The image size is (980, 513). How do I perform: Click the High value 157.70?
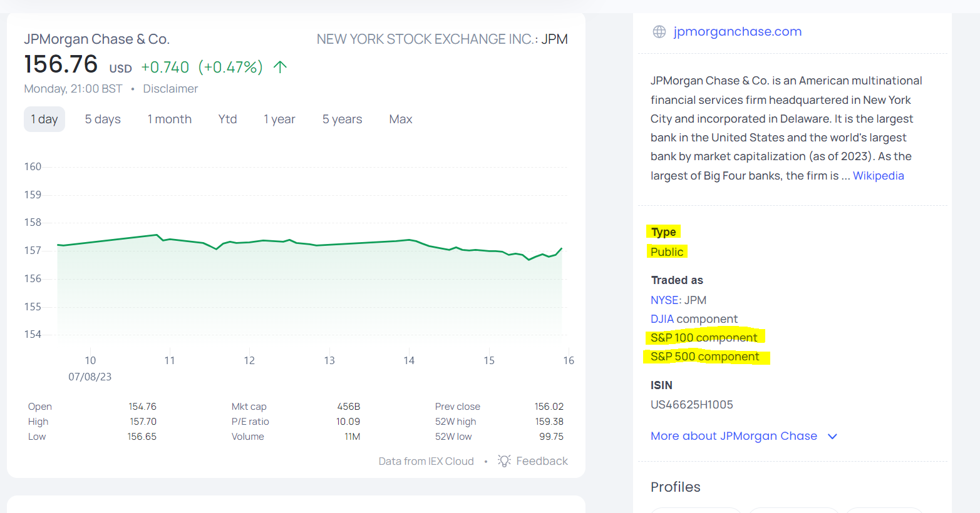(143, 422)
